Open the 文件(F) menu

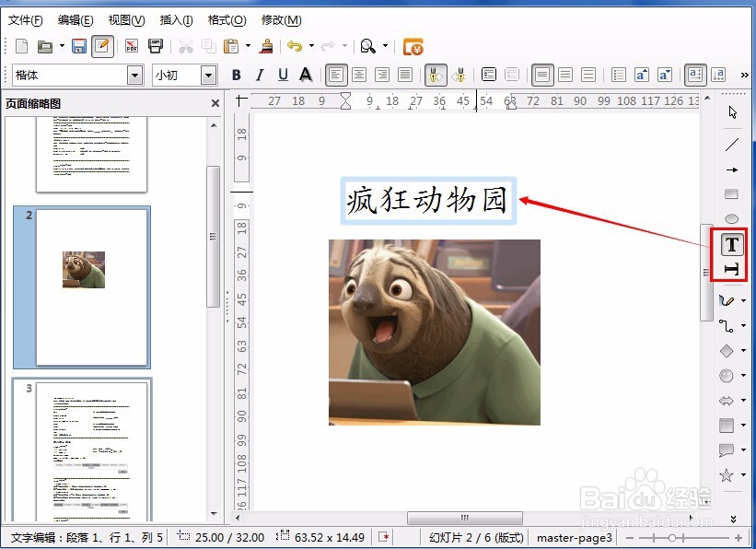pos(26,20)
